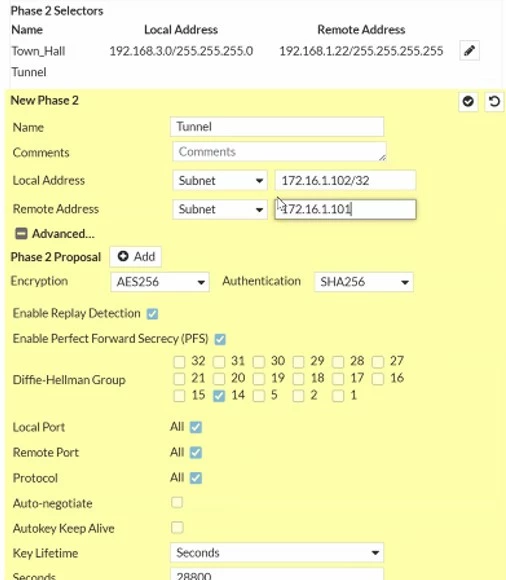
Task: Check Diffie-Hellman Group 20
Action: [219, 378]
